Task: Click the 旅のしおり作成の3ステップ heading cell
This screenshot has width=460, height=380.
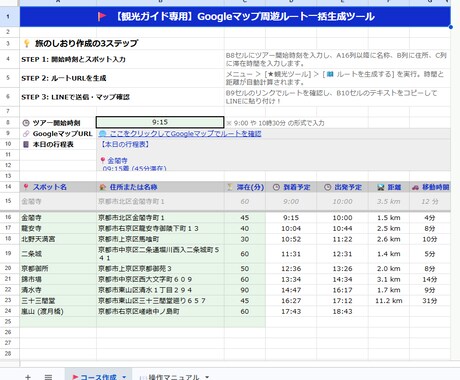Action: [122, 43]
